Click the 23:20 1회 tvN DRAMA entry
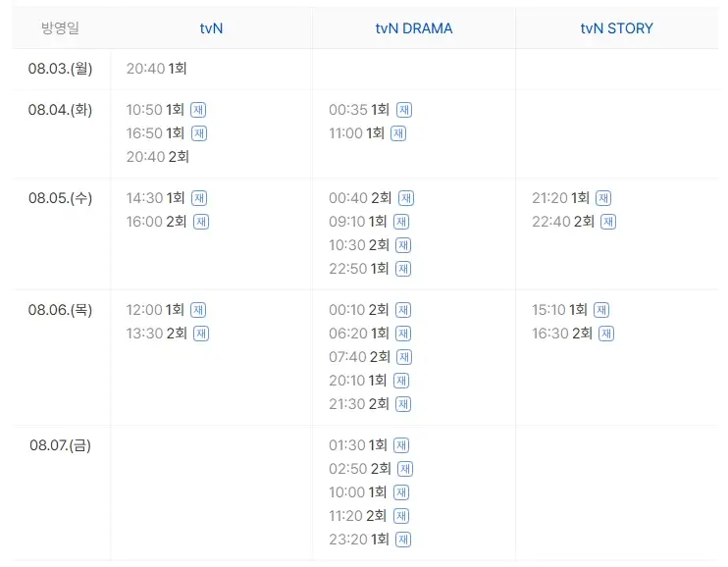 [x=359, y=540]
